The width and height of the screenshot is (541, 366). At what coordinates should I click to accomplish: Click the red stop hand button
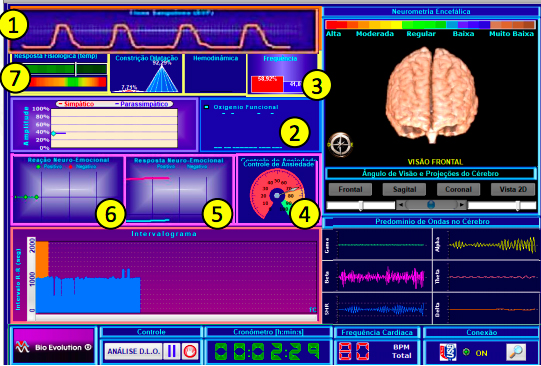click(x=190, y=351)
